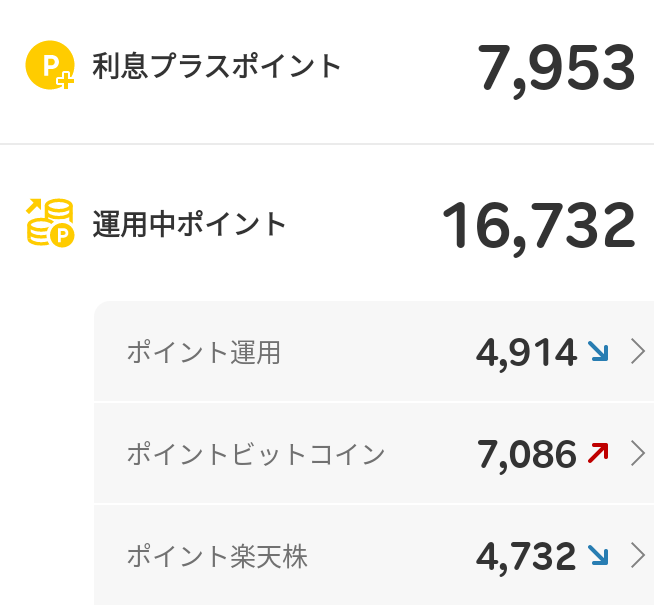
Task: Tap the 16,732 points total
Action: coord(538,225)
